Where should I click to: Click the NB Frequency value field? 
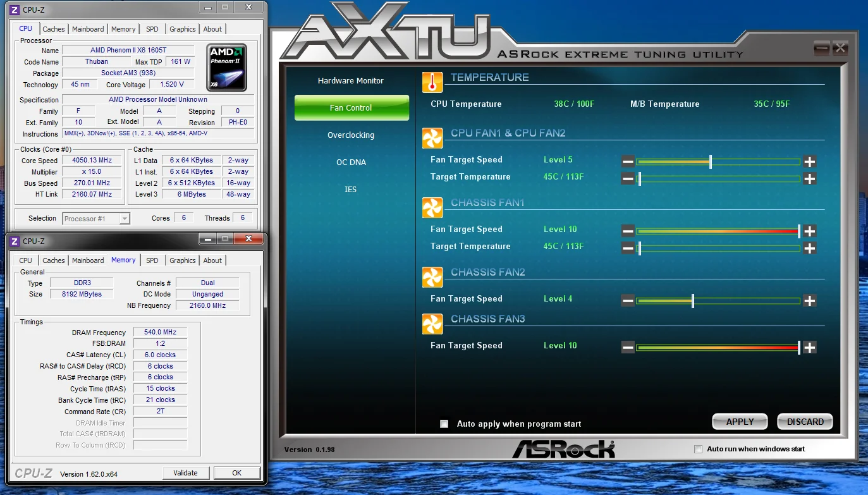(208, 306)
